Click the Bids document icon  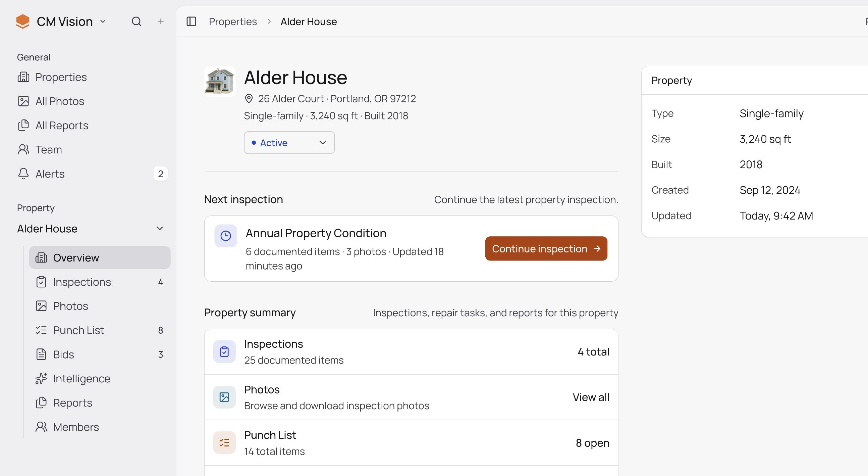pos(41,354)
